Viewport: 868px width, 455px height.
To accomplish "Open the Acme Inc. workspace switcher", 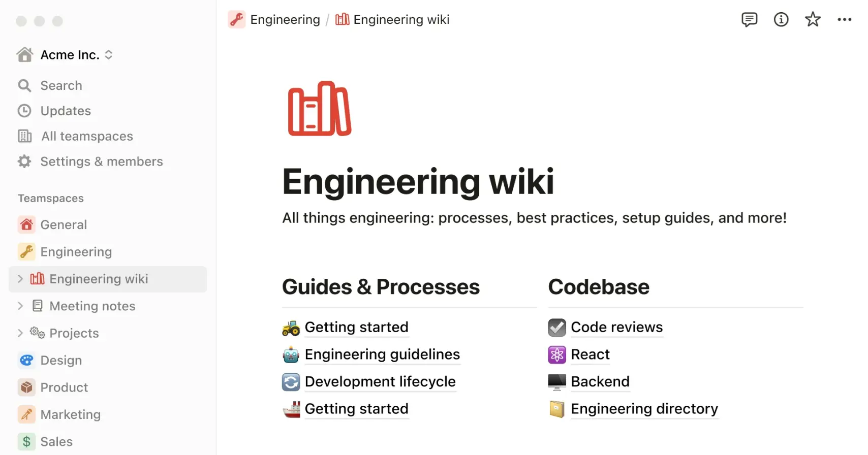I will point(65,55).
